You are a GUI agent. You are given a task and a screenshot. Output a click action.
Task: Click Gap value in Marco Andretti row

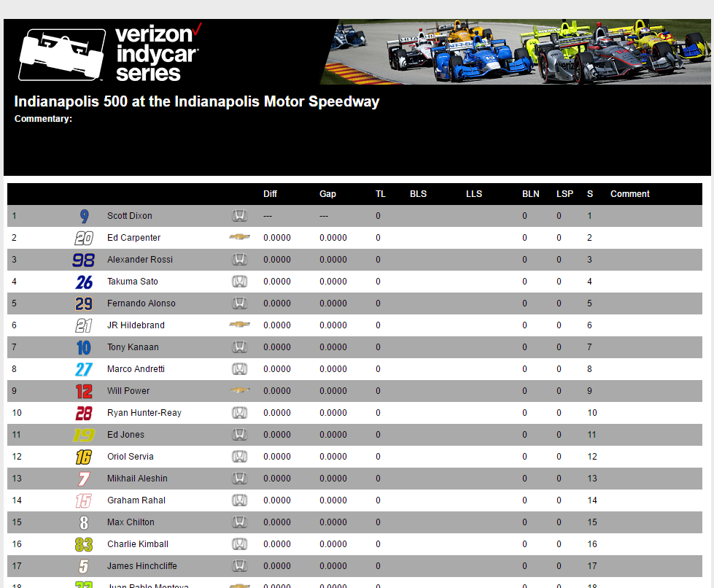coord(333,369)
